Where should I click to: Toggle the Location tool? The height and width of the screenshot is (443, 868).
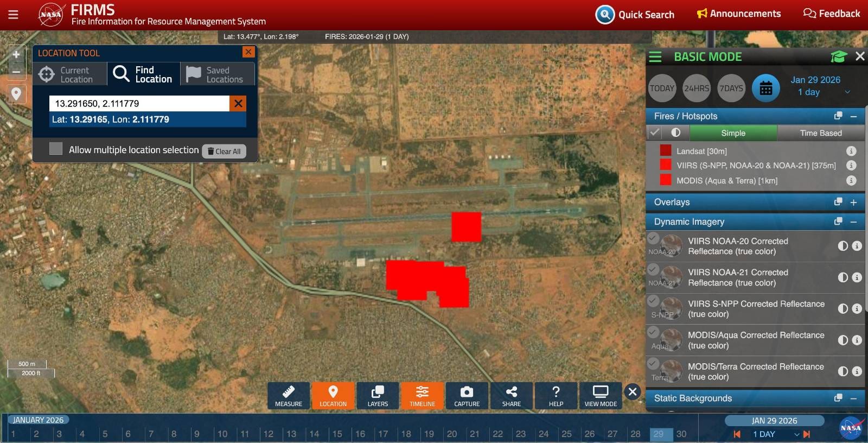[x=333, y=396]
